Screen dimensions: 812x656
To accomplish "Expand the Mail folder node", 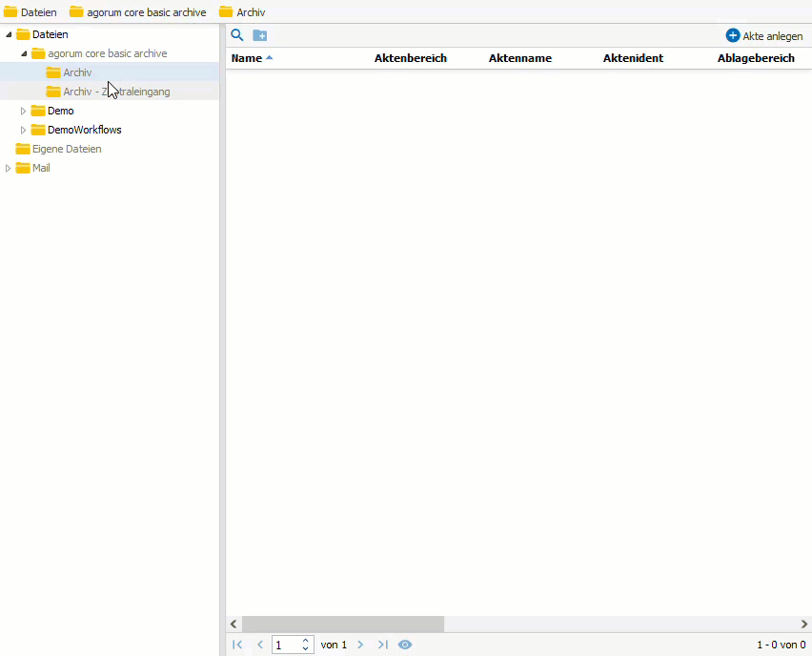I will pyautogui.click(x=9, y=168).
